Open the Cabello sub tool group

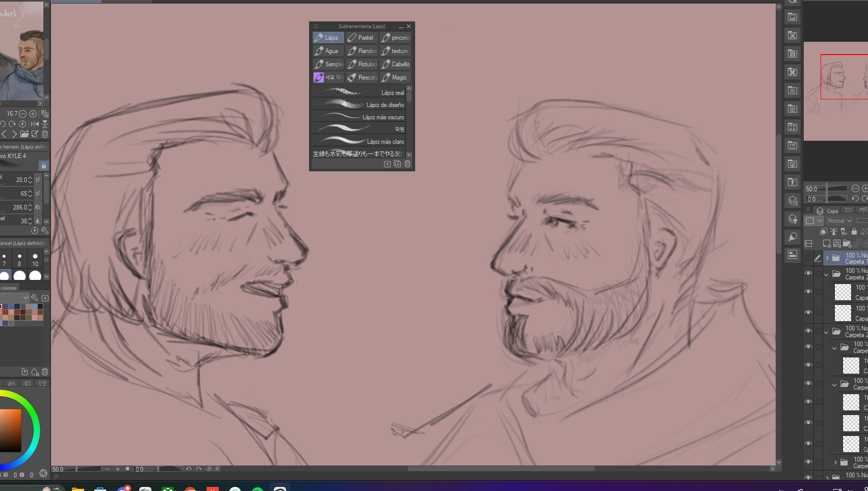coord(395,64)
